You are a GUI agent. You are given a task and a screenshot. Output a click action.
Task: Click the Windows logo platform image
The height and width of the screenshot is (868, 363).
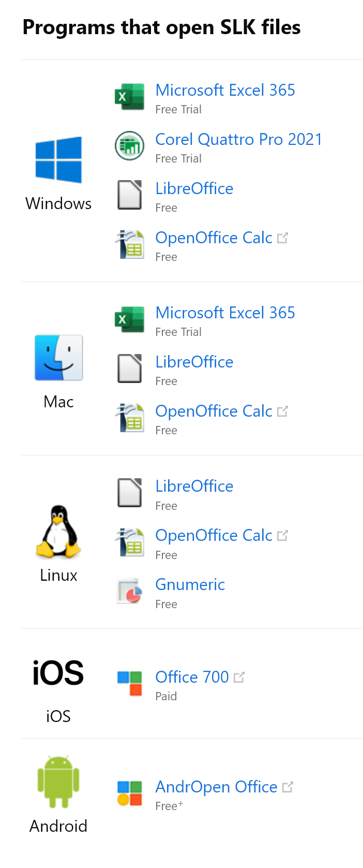pos(58,159)
